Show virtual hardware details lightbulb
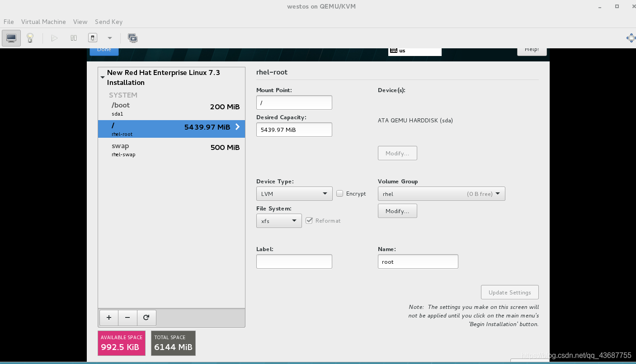 pos(30,38)
